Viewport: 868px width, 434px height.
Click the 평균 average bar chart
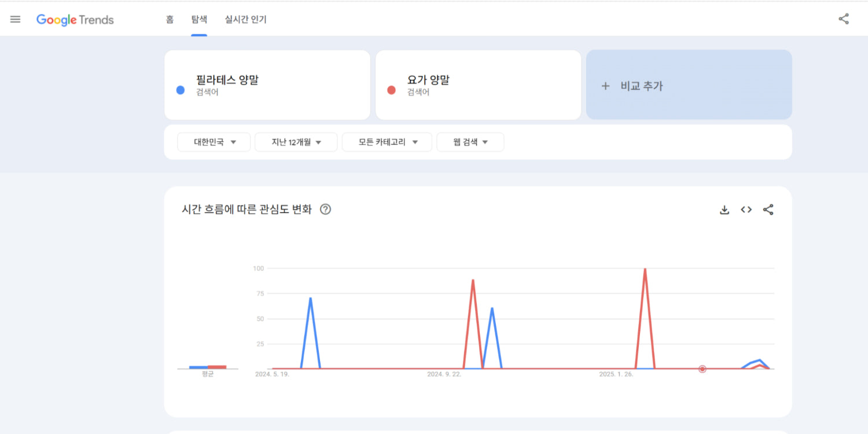pos(208,367)
